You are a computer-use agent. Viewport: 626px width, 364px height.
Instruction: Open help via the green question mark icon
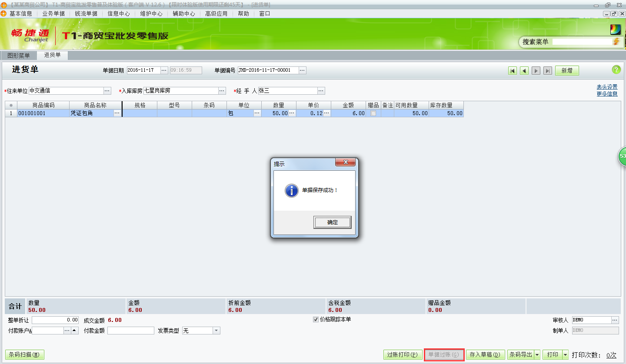pos(616,69)
